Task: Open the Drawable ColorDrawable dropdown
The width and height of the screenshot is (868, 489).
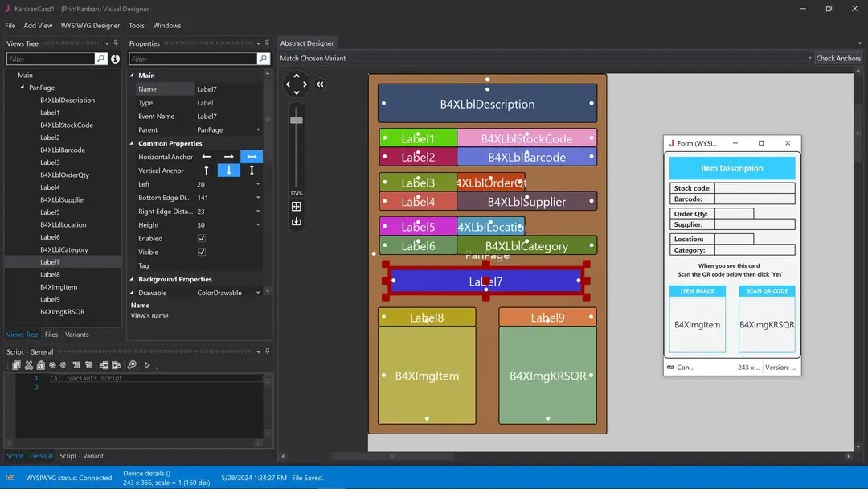Action: pyautogui.click(x=258, y=293)
